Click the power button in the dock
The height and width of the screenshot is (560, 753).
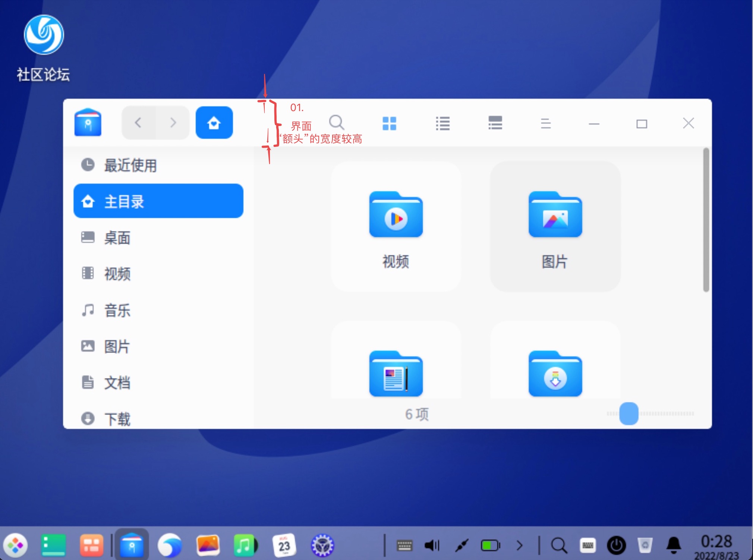point(616,546)
